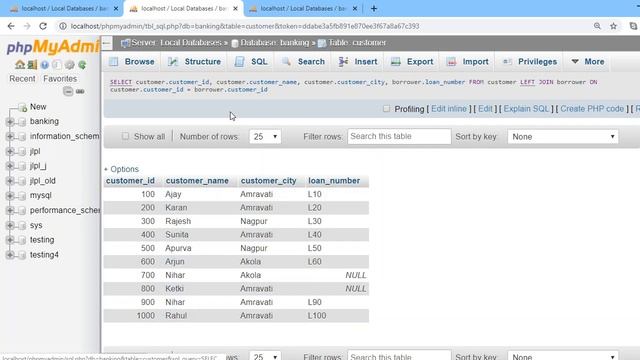Click the Browse tab icon
The height and width of the screenshot is (360, 640).
[114, 62]
